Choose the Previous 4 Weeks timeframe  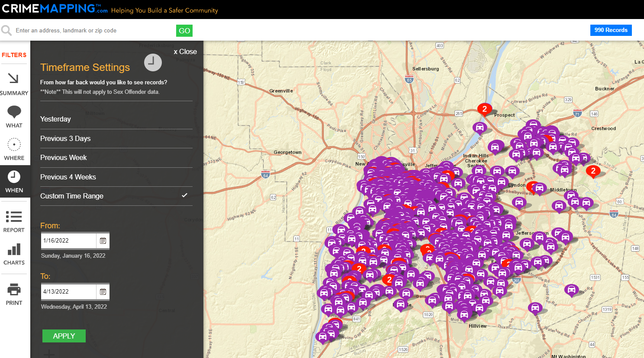click(68, 177)
